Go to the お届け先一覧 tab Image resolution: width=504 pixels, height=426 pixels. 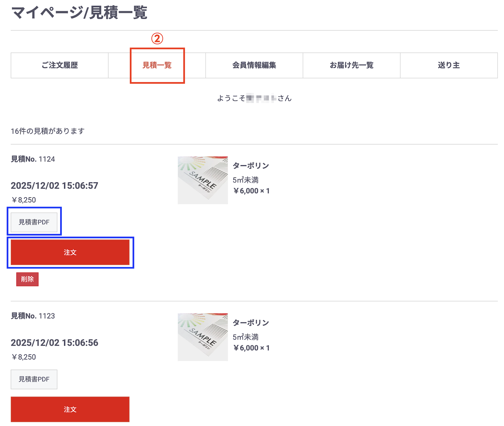(x=351, y=65)
